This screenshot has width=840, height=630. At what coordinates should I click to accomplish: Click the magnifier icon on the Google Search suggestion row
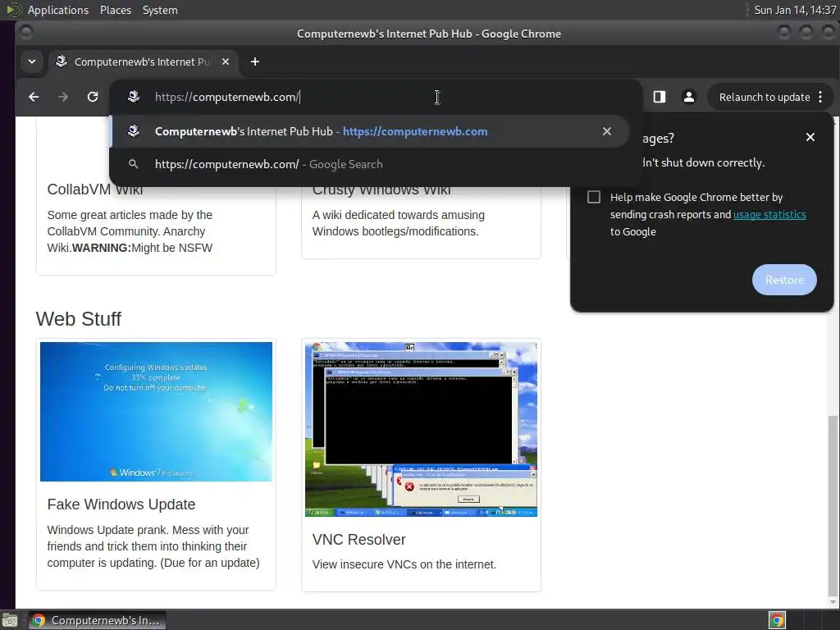tap(134, 164)
